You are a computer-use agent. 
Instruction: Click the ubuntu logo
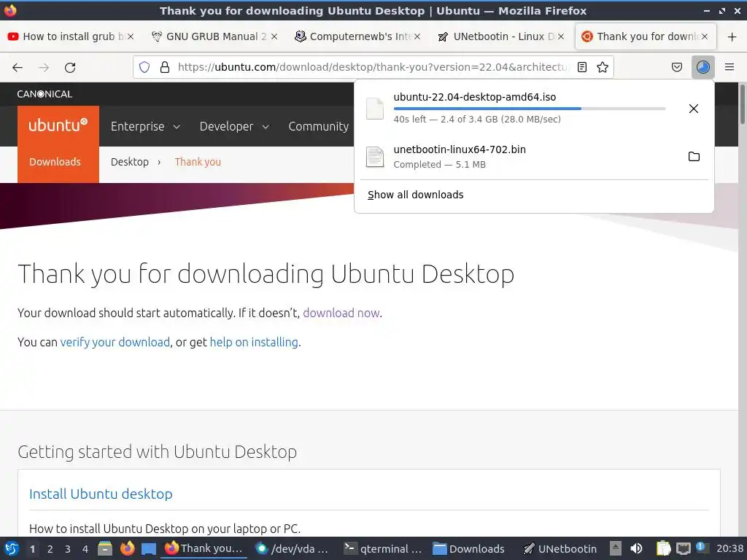[58, 125]
